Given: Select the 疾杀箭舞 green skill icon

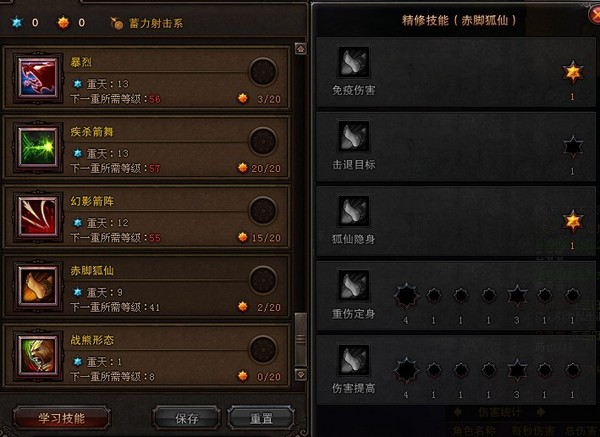Looking at the screenshot, I should [38, 147].
